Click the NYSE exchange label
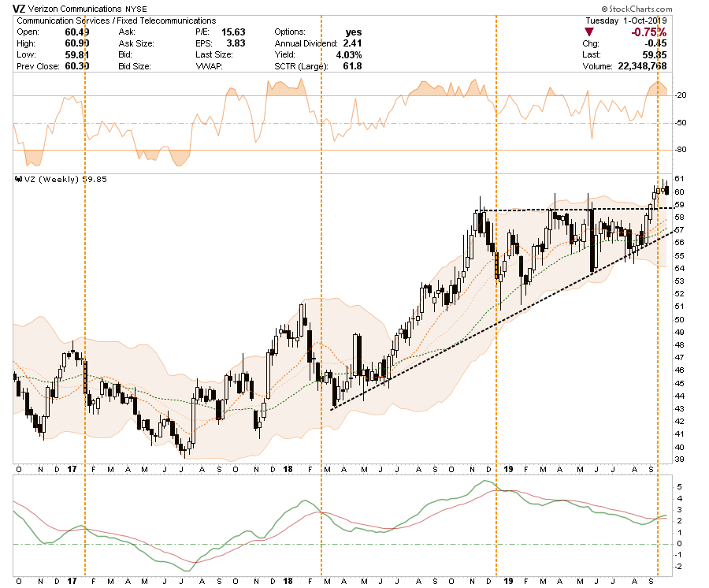This screenshot has width=709, height=588. coord(135,9)
